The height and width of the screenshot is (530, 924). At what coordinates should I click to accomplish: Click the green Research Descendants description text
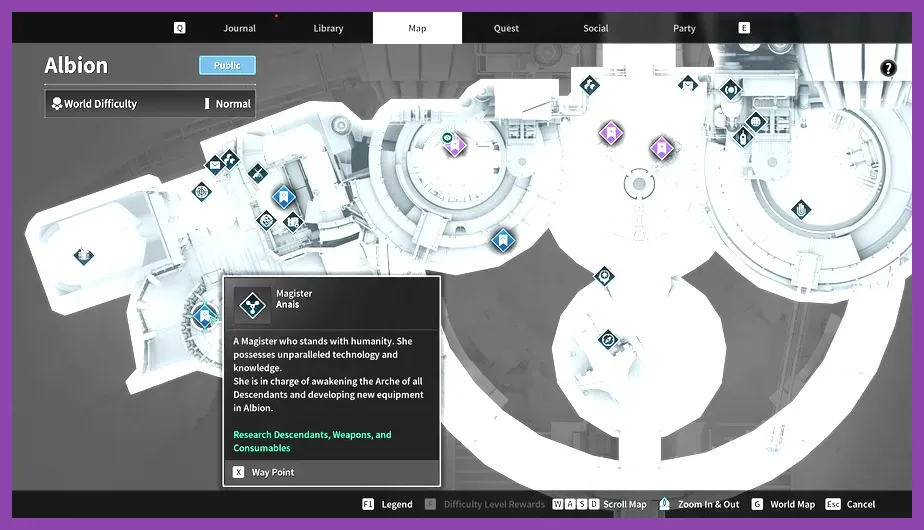point(312,441)
